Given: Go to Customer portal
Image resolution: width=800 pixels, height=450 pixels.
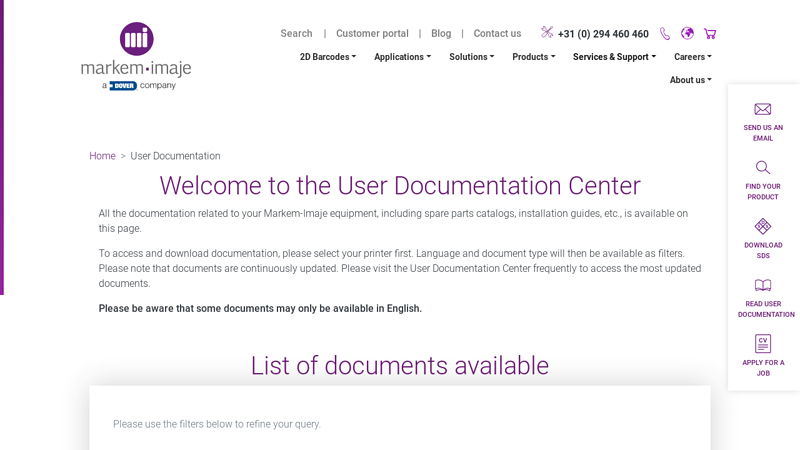Looking at the screenshot, I should (372, 33).
